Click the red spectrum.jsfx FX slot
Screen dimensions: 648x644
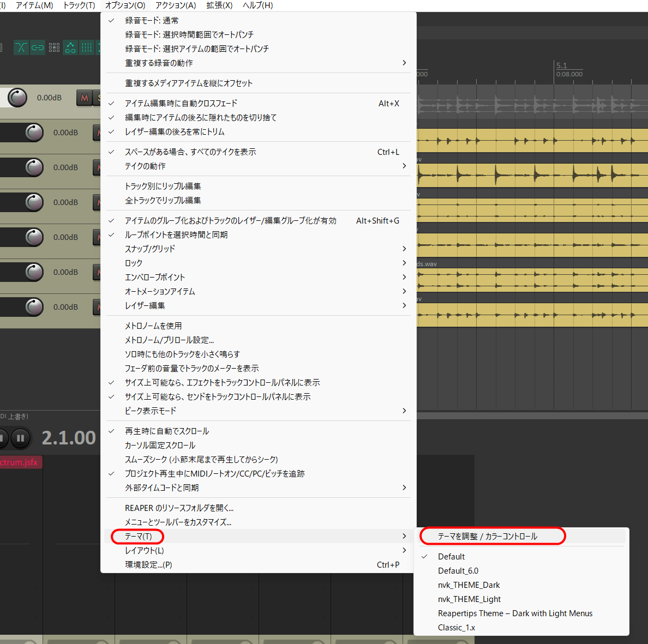tap(20, 462)
